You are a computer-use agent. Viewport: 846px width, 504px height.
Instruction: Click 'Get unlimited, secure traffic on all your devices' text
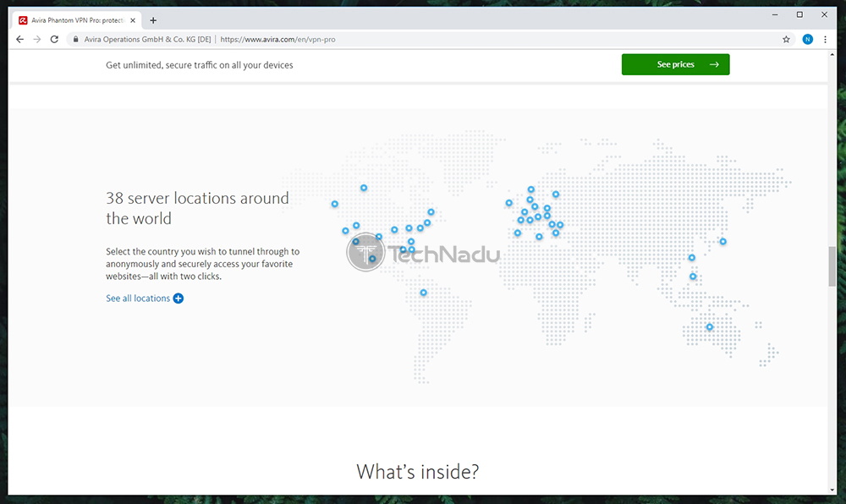coord(199,64)
